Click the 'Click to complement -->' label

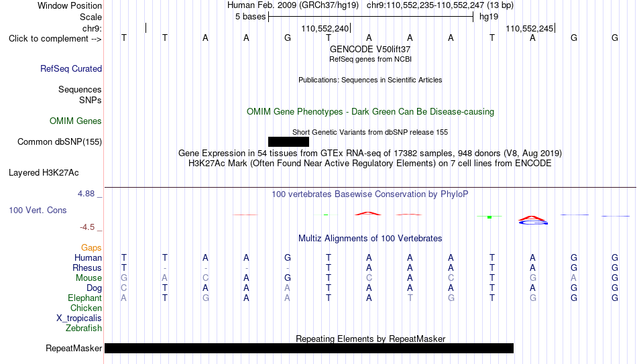pos(55,39)
